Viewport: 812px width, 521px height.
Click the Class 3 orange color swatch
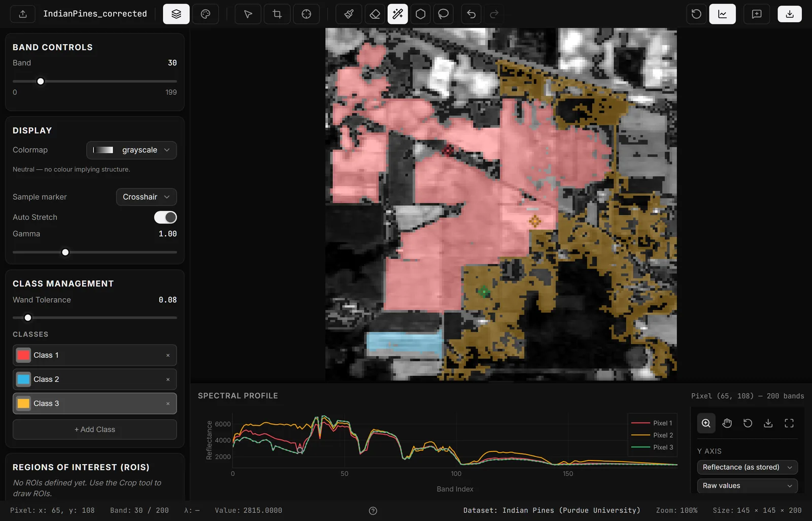pos(23,404)
